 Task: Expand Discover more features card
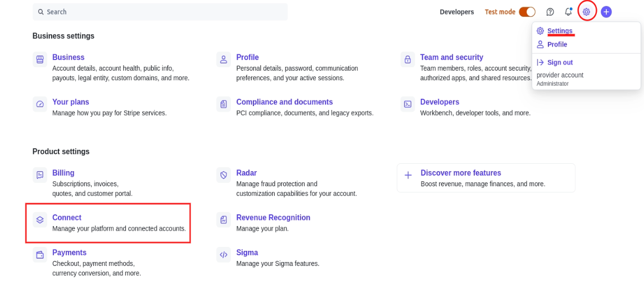click(460, 173)
